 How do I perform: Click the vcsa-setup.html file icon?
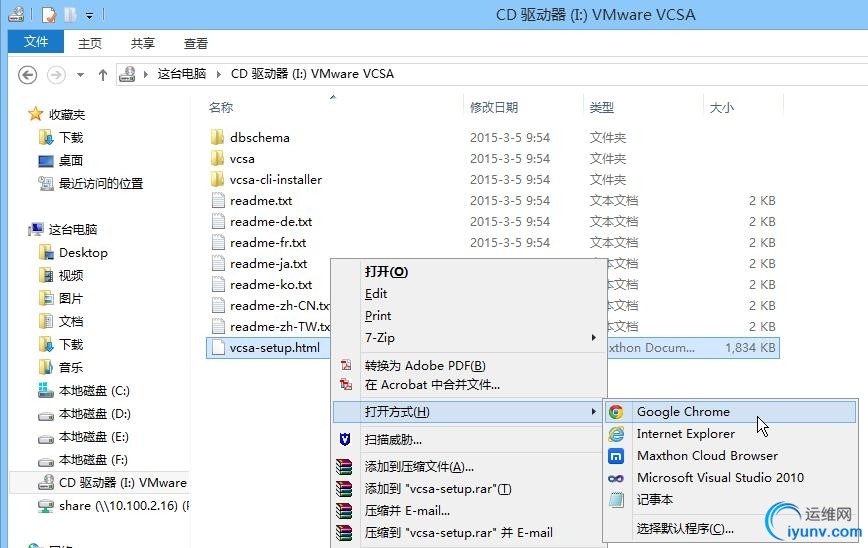218,348
